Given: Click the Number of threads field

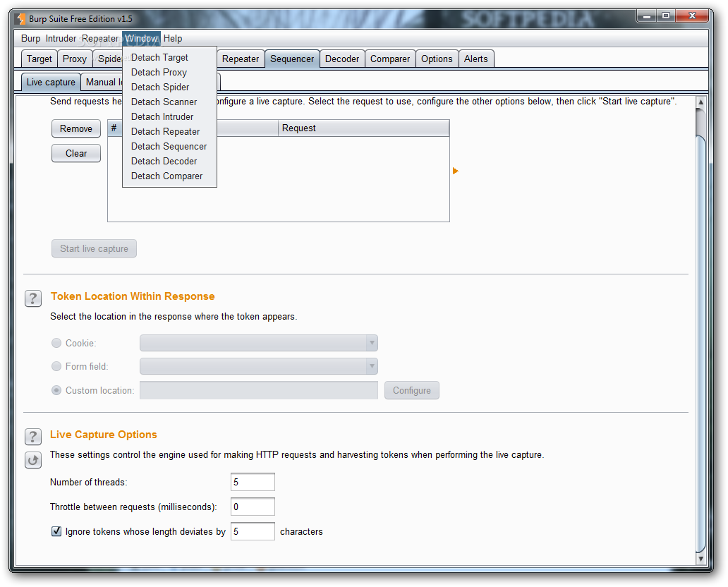Looking at the screenshot, I should point(253,482).
